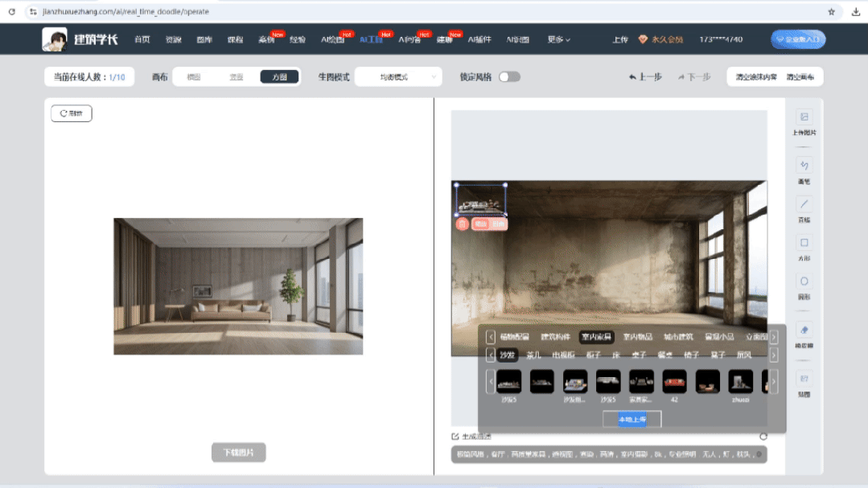The image size is (868, 488).
Task: Open the sticker (贴图) tool
Action: coord(804,384)
